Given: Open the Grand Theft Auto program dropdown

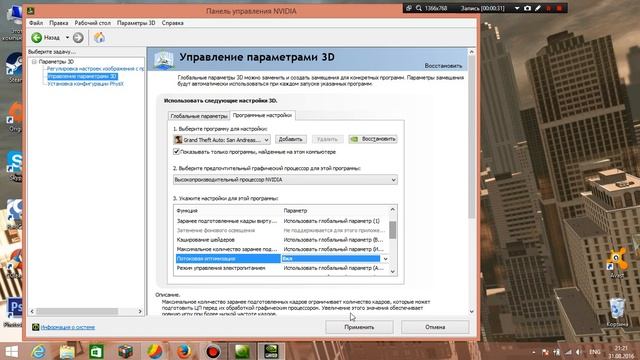Looking at the screenshot, I should pyautogui.click(x=222, y=140).
